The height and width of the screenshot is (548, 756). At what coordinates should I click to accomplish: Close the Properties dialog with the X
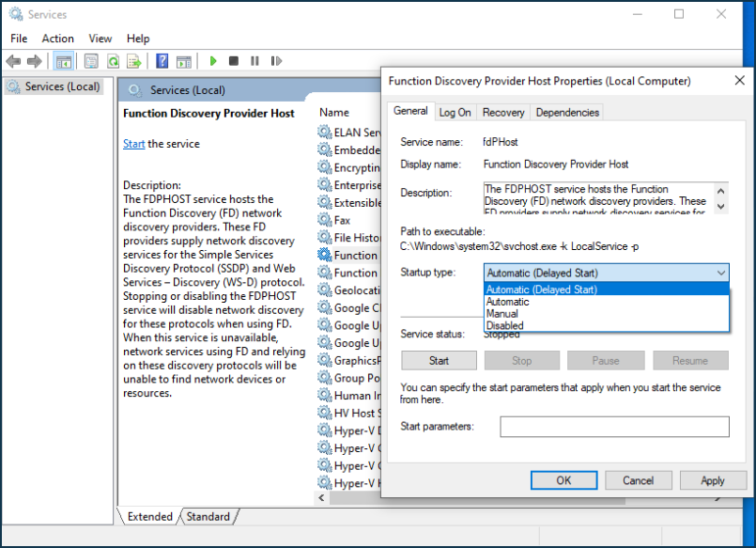740,81
